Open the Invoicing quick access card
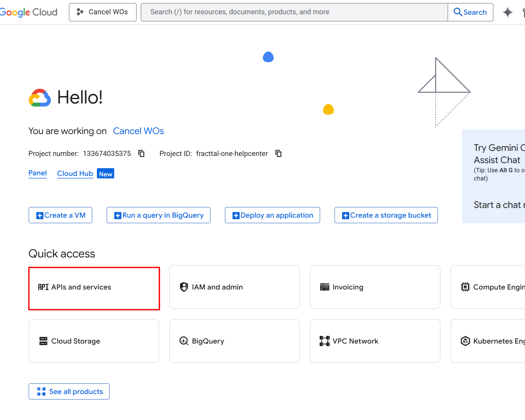This screenshot has width=525, height=420. tap(375, 287)
